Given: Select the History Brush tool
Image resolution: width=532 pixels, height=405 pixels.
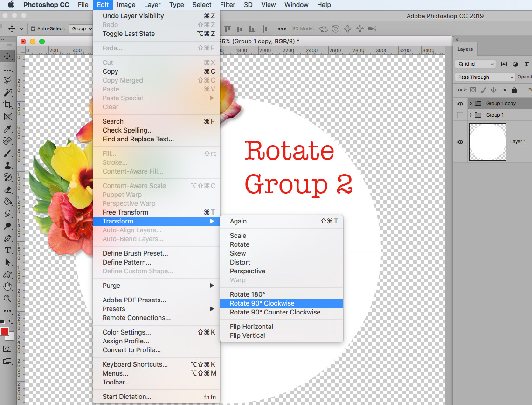Looking at the screenshot, I should tap(7, 177).
